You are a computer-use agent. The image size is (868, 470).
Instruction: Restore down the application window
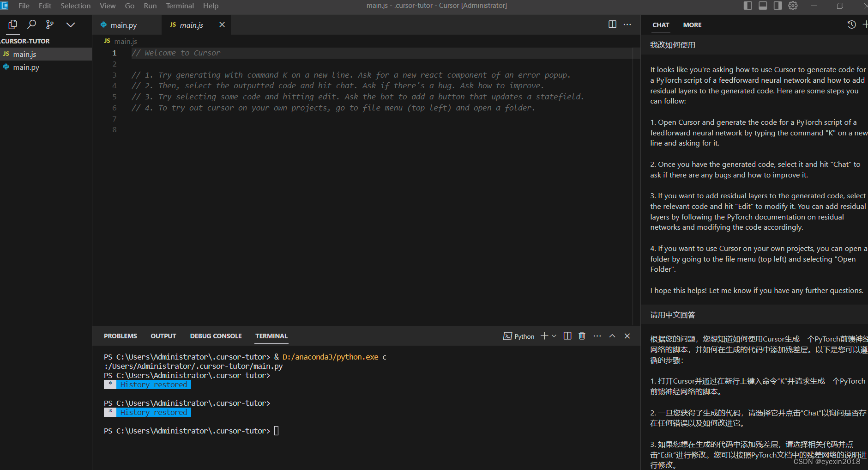point(840,6)
